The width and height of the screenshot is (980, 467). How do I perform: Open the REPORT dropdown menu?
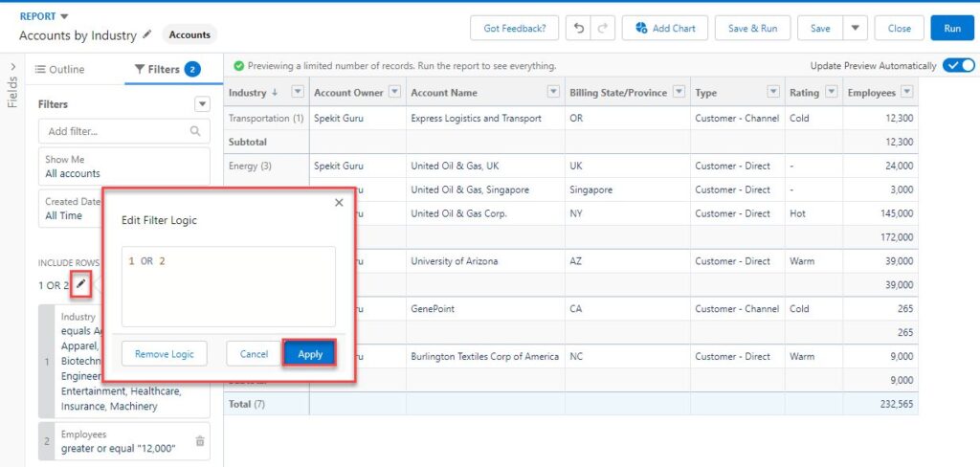[x=44, y=16]
